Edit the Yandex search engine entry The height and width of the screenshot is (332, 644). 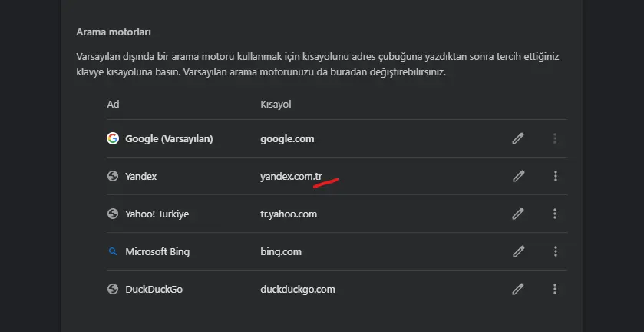coord(518,177)
